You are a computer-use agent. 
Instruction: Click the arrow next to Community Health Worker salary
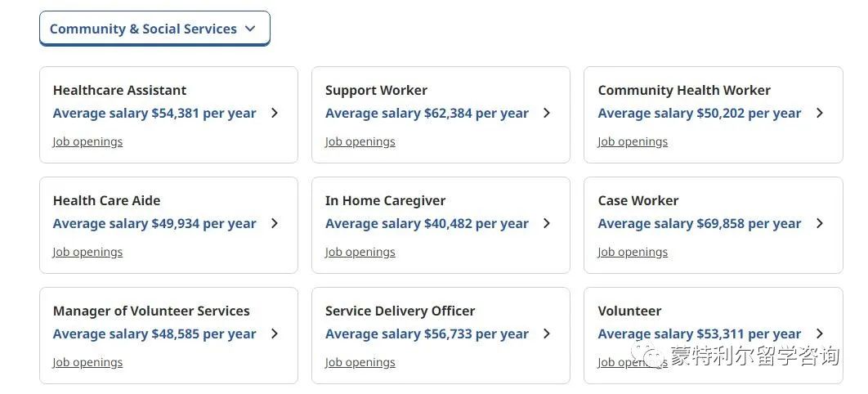820,113
